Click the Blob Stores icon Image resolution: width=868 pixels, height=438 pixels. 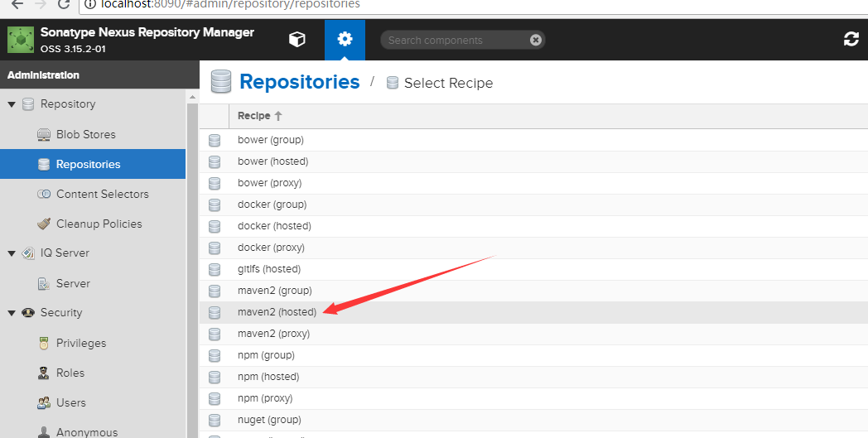(x=44, y=135)
